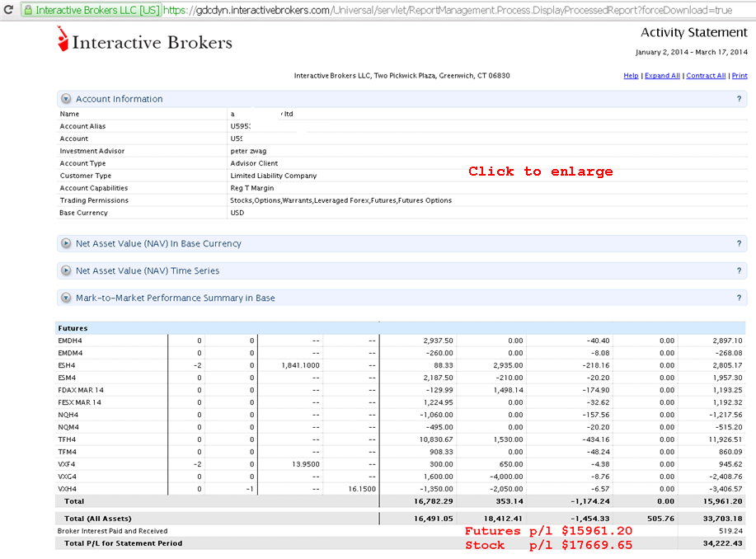
Task: Select the VXG4 futures row symbol
Action: (x=67, y=477)
